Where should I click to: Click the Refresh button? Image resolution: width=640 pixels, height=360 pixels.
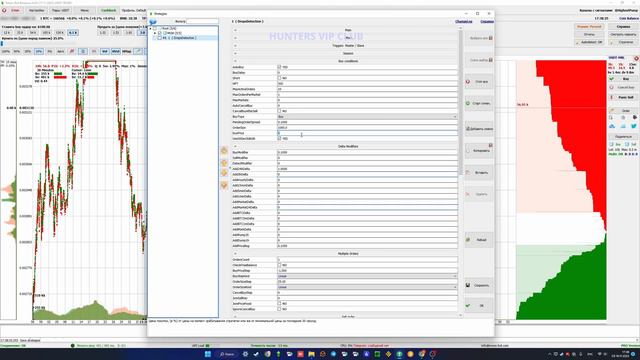[479, 240]
